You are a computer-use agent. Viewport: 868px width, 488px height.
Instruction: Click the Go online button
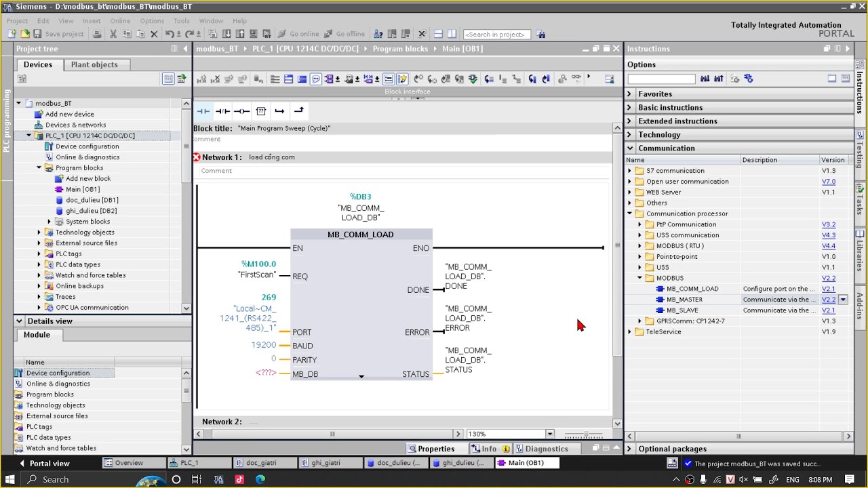298,34
